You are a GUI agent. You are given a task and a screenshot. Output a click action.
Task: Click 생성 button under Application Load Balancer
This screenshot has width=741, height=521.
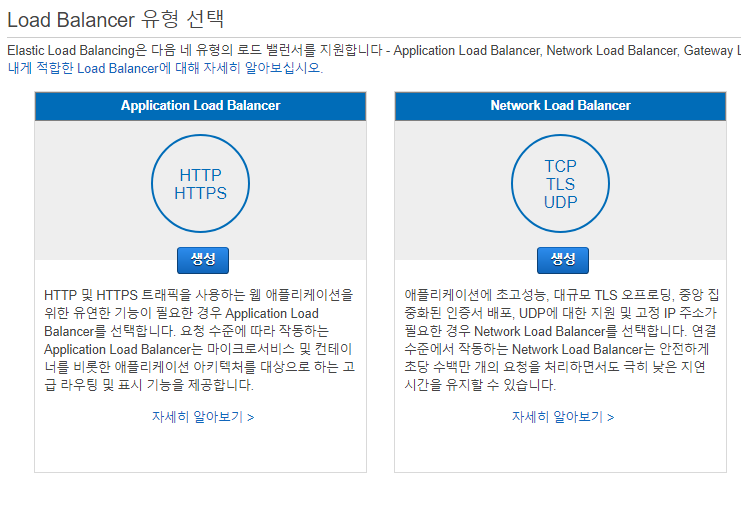(203, 260)
